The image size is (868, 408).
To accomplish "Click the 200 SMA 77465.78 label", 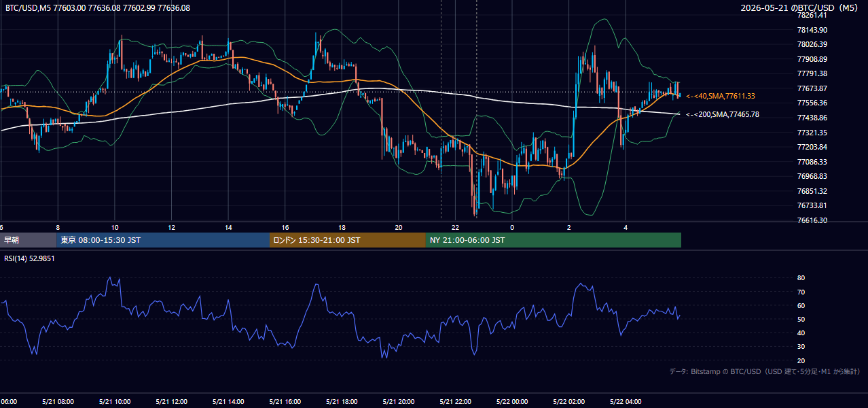I will [723, 114].
